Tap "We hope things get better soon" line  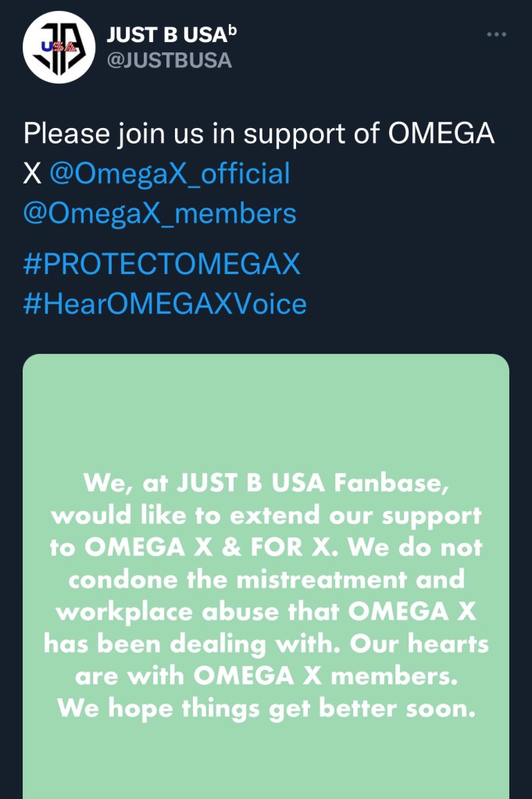[266, 708]
